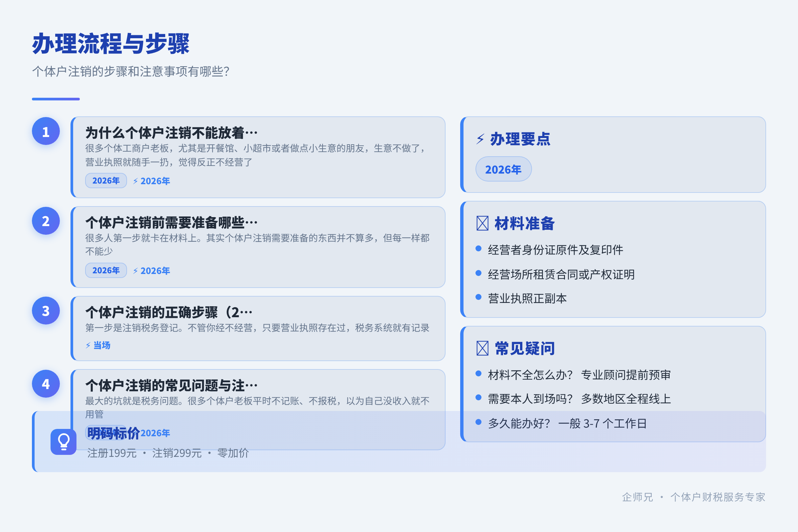Click step 2 description starting 很多人第一步就卡在材料上
798x532 pixels.
pos(257,245)
